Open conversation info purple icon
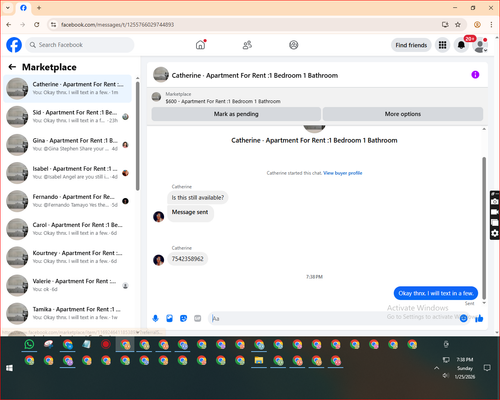 (475, 75)
